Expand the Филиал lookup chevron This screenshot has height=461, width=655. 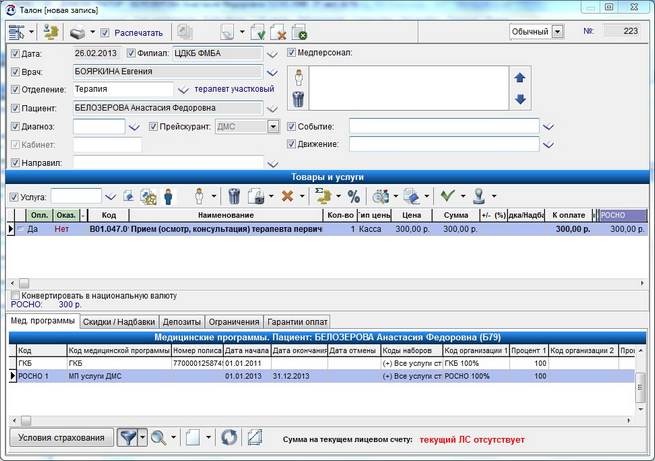pyautogui.click(x=272, y=54)
